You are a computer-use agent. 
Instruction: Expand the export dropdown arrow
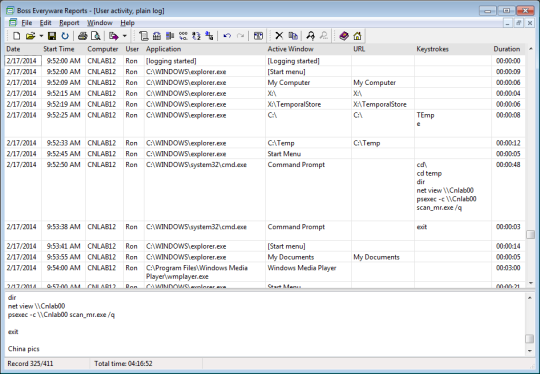(x=125, y=36)
